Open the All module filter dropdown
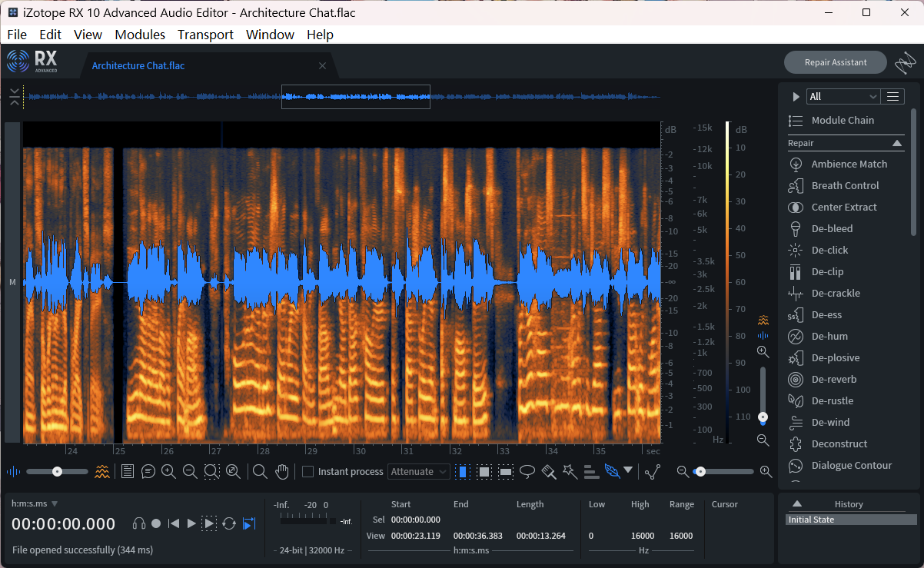Screen dimensions: 924x568 click(x=843, y=96)
